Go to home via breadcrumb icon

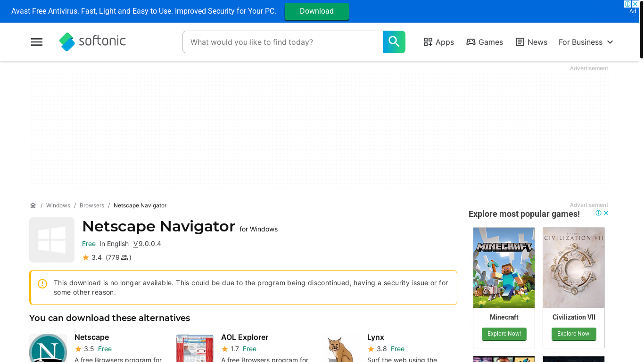click(33, 206)
